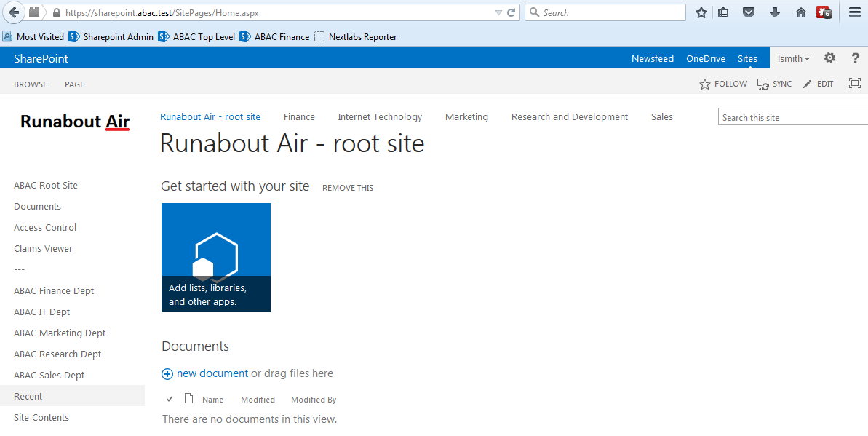Open ABAC Research Dept sidebar link

click(57, 354)
